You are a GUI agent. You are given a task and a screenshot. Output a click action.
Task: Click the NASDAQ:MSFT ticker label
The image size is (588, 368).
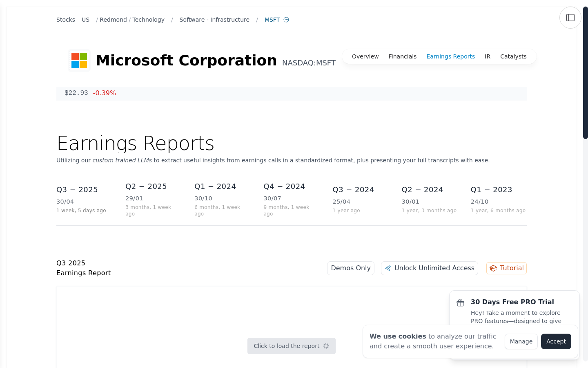309,63
